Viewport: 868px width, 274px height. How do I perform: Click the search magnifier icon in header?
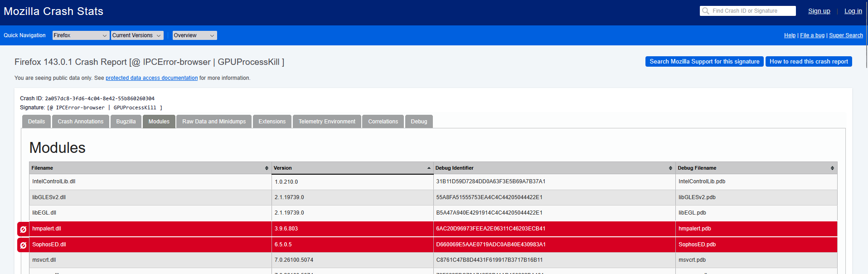705,11
